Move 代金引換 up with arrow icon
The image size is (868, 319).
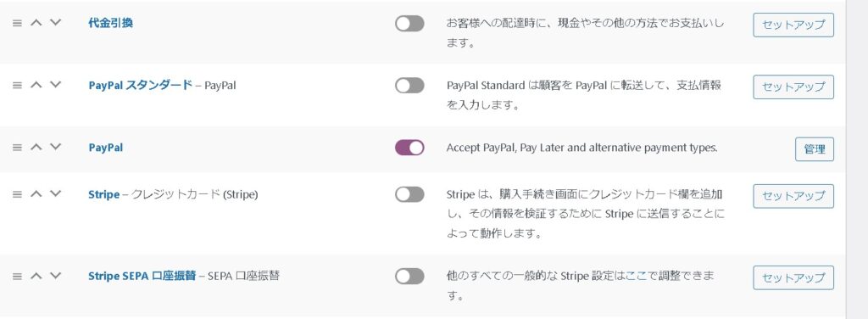point(36,23)
